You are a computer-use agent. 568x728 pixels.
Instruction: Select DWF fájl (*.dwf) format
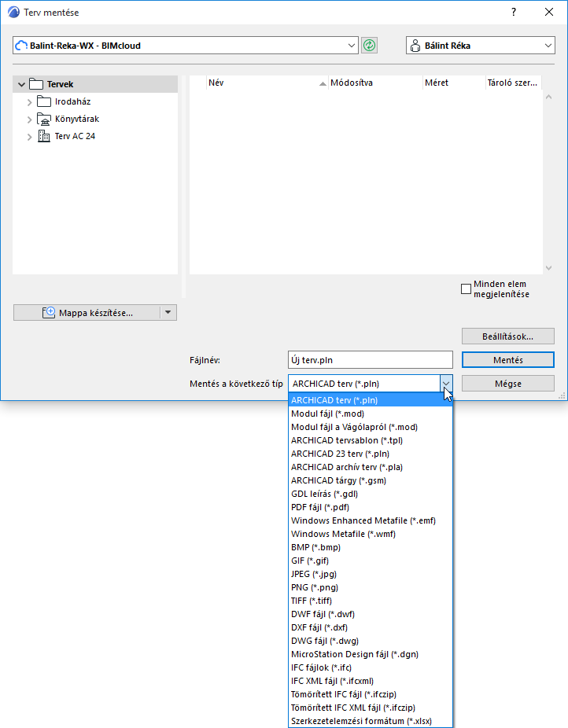tap(371, 614)
